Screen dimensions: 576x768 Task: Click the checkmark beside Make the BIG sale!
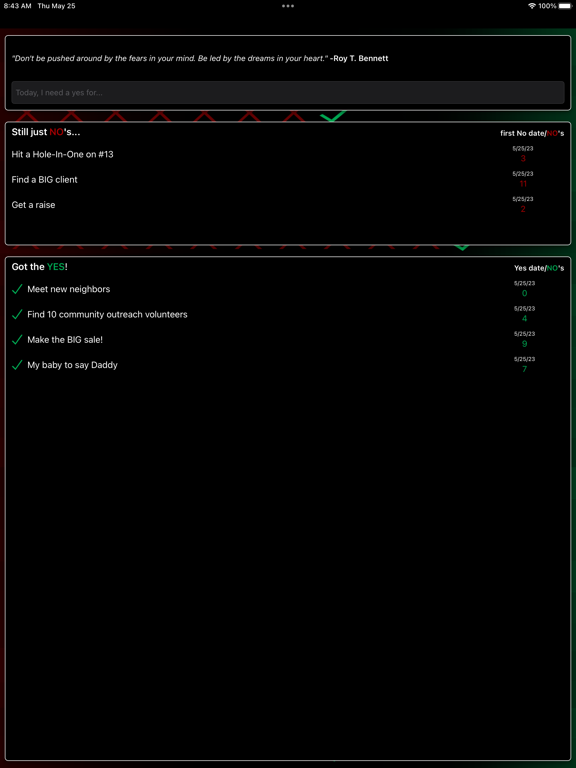(17, 340)
